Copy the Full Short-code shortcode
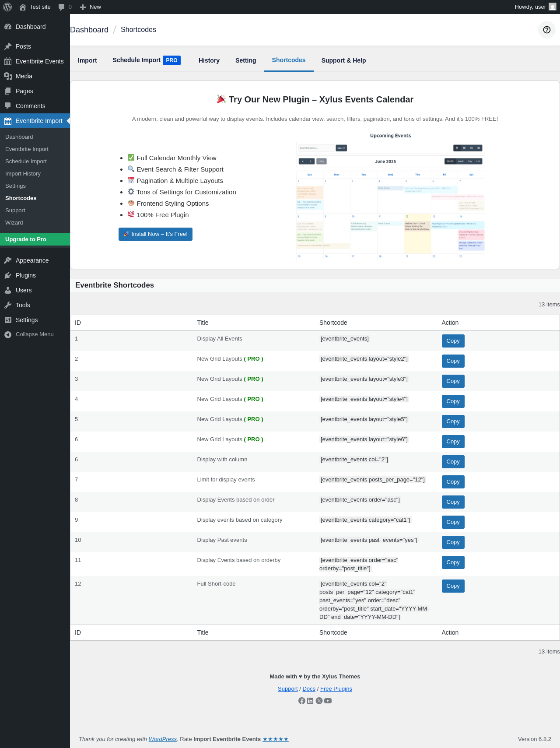Viewport: 560px width, 748px height. click(x=453, y=586)
